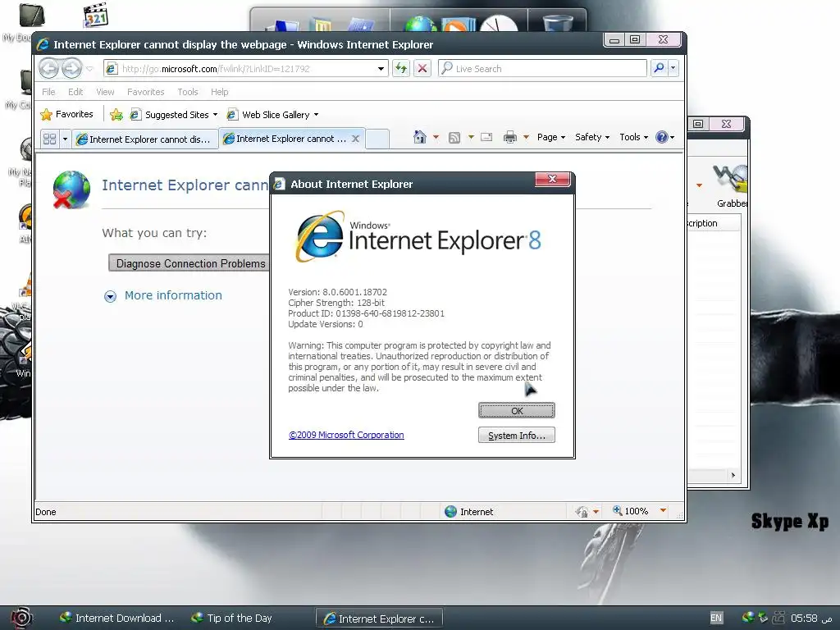The height and width of the screenshot is (630, 840).
Task: Open the search provider dropdown arrow
Action: pos(673,68)
